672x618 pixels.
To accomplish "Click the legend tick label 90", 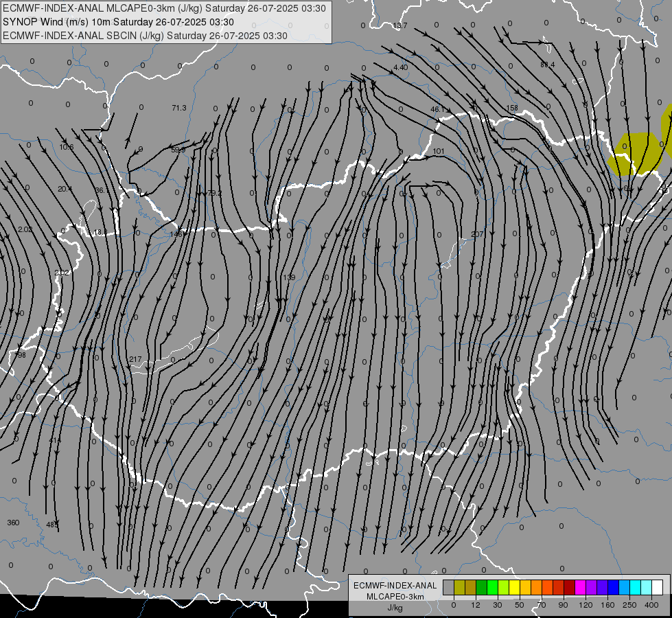I will coord(563,605).
